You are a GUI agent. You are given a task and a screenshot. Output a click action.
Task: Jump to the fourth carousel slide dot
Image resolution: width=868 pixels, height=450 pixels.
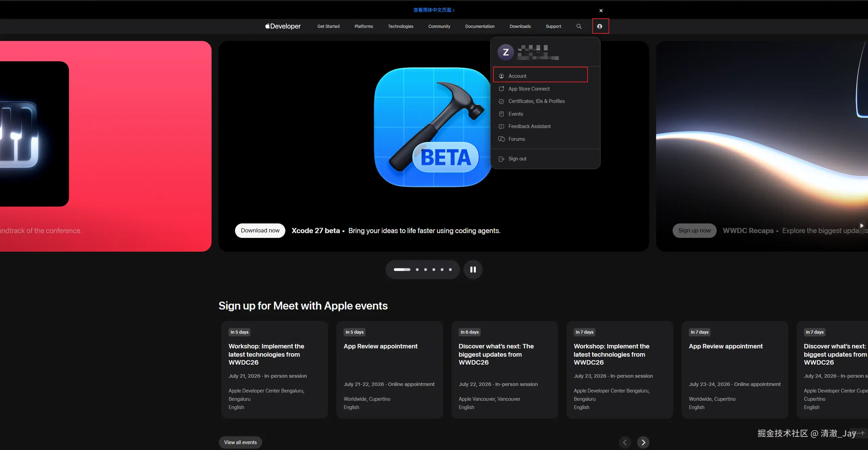434,270
